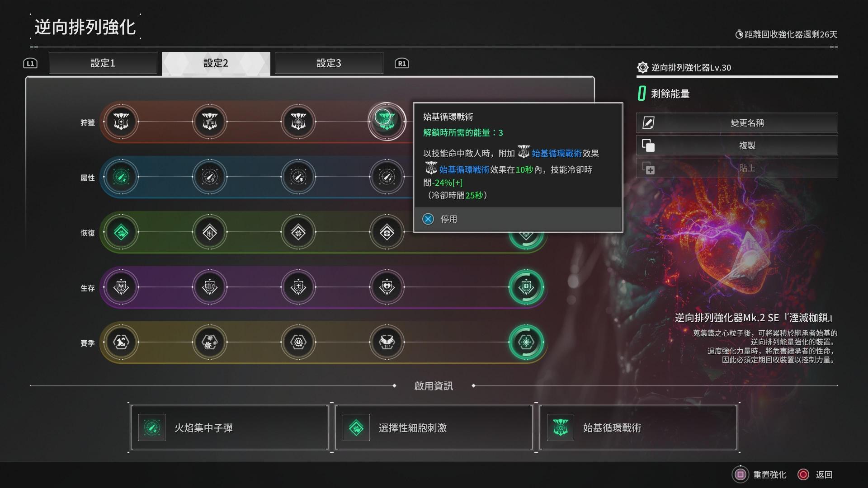Select the third node in the 恢復 row

coord(298,232)
